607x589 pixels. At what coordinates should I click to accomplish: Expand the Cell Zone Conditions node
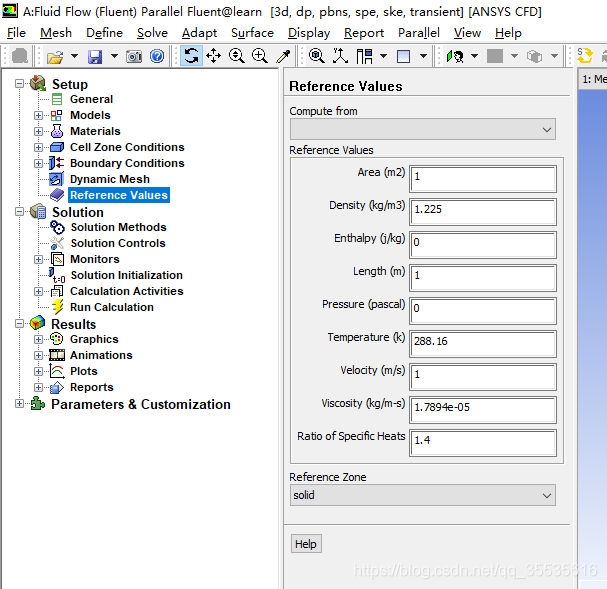pyautogui.click(x=38, y=147)
